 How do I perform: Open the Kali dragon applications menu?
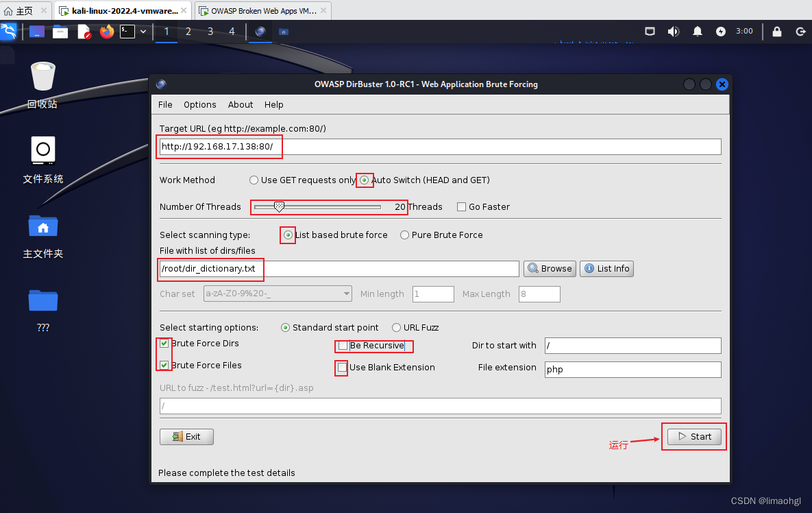coord(9,32)
